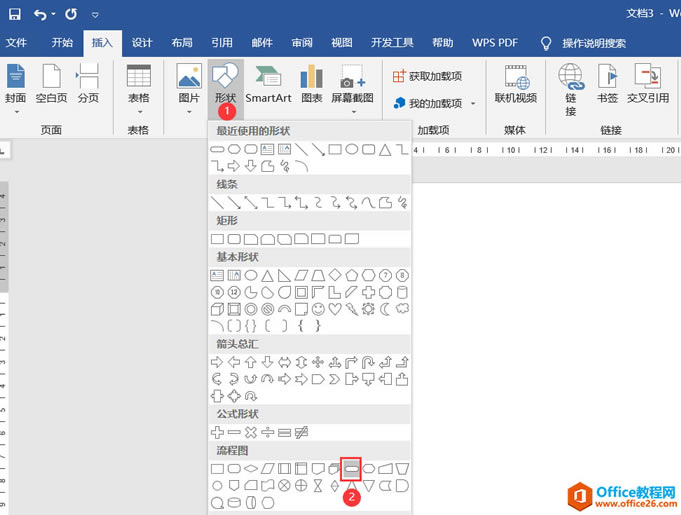The image size is (681, 515).
Task: Select the heart basic shape
Action: (x=335, y=309)
